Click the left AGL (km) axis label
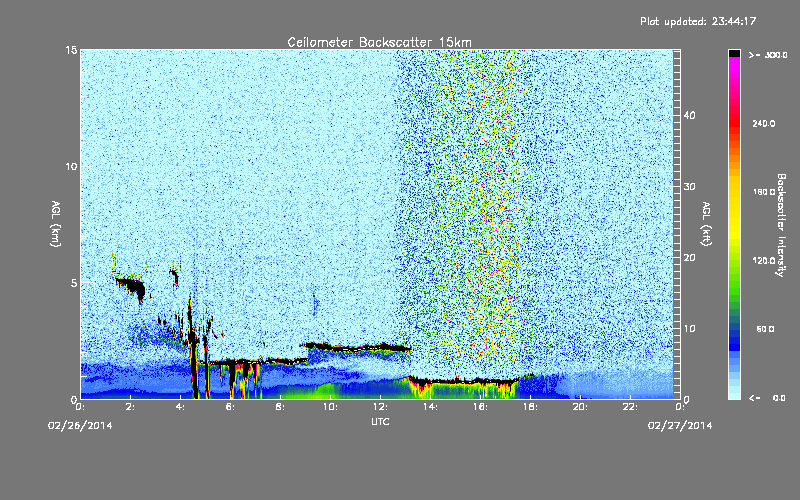The image size is (800, 500). click(x=56, y=223)
